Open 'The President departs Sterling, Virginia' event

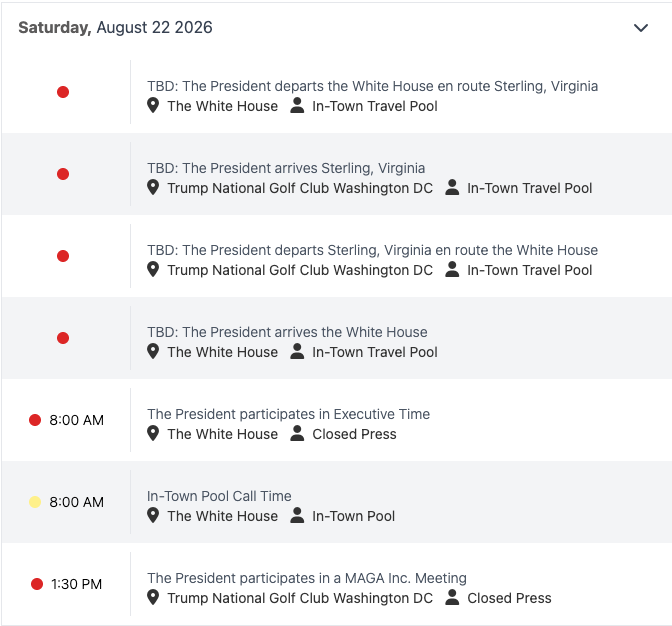pos(372,250)
